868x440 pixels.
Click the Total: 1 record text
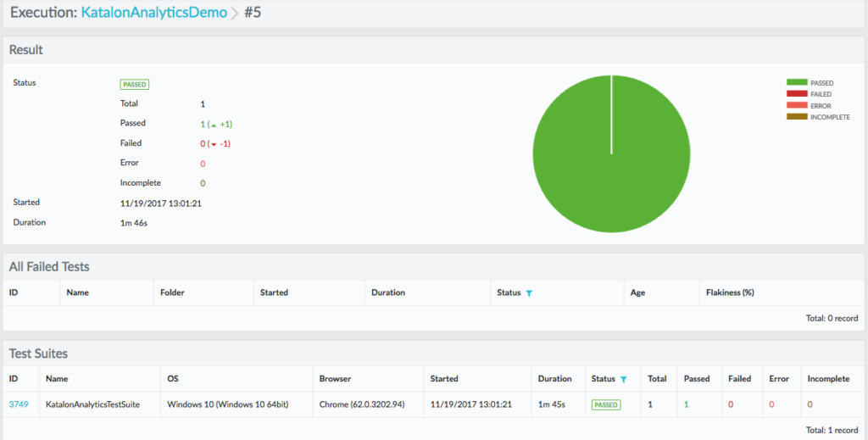tap(832, 430)
